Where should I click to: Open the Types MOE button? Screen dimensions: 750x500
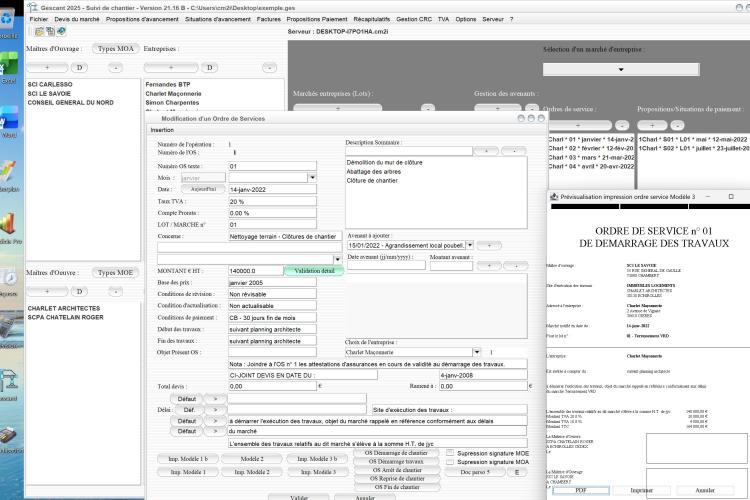pos(115,272)
